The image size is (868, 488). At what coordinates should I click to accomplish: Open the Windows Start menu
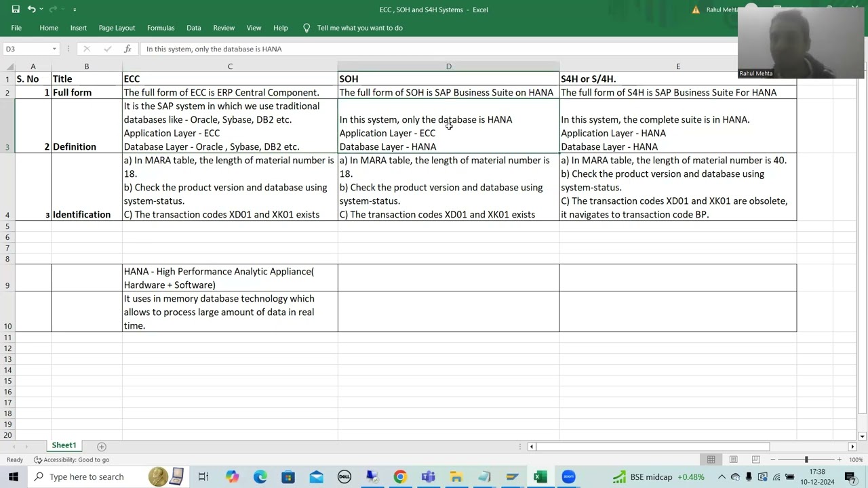[13, 476]
